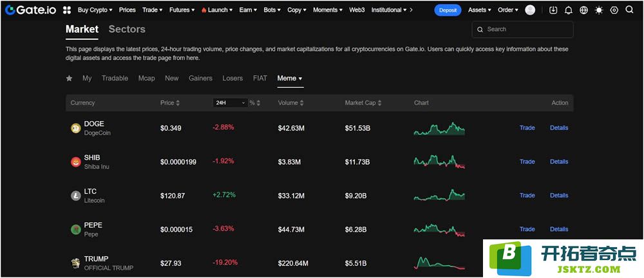Click Trade for DOGE

click(x=527, y=127)
